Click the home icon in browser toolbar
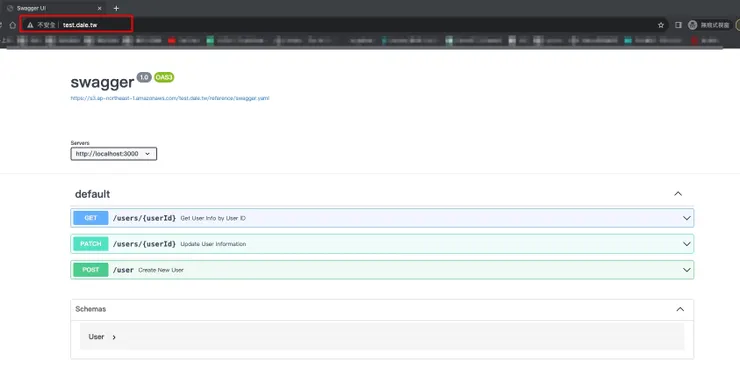The height and width of the screenshot is (369, 740). [13, 25]
